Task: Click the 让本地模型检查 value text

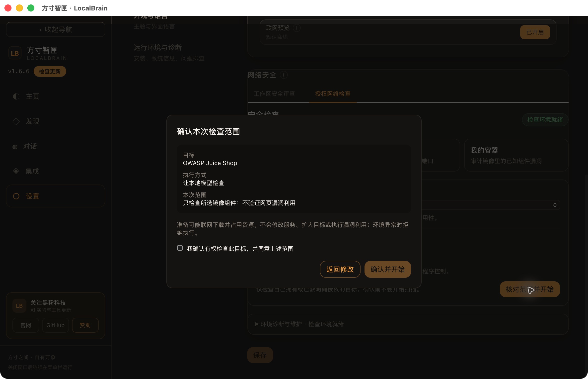Action: coord(204,183)
